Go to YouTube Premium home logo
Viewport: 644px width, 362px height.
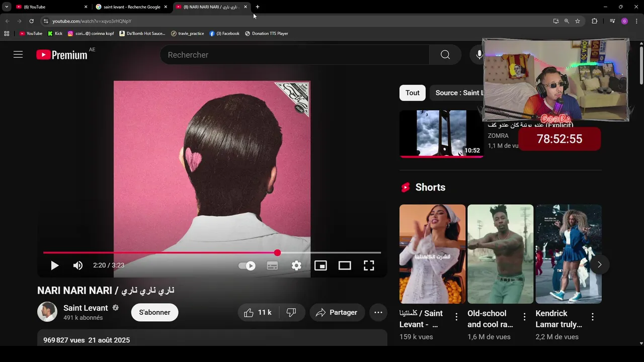click(62, 55)
